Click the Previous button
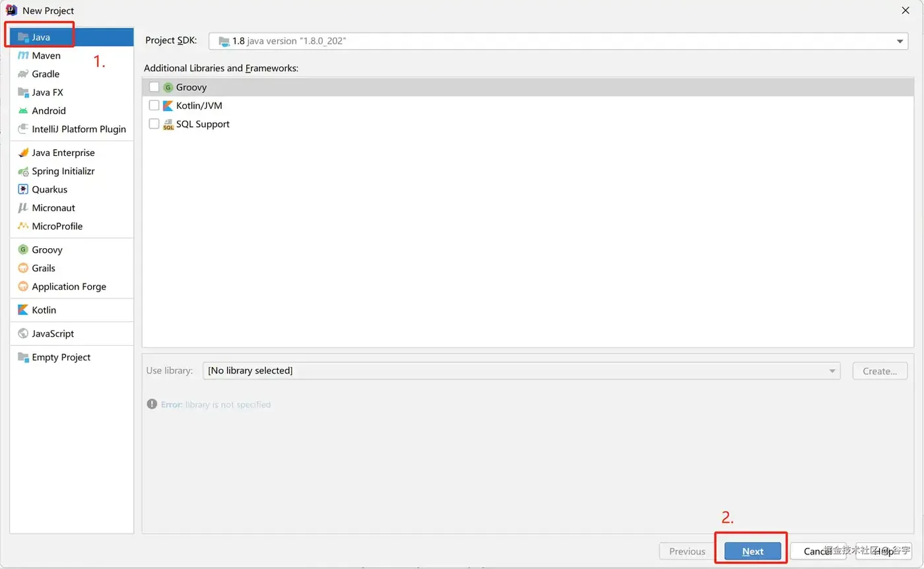Image resolution: width=924 pixels, height=569 pixels. point(687,551)
